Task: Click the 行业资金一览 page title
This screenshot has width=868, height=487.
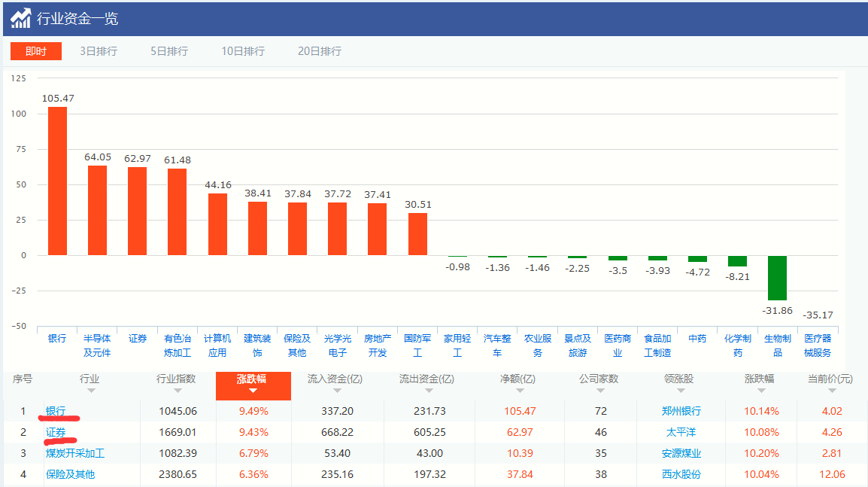Action: point(77,19)
